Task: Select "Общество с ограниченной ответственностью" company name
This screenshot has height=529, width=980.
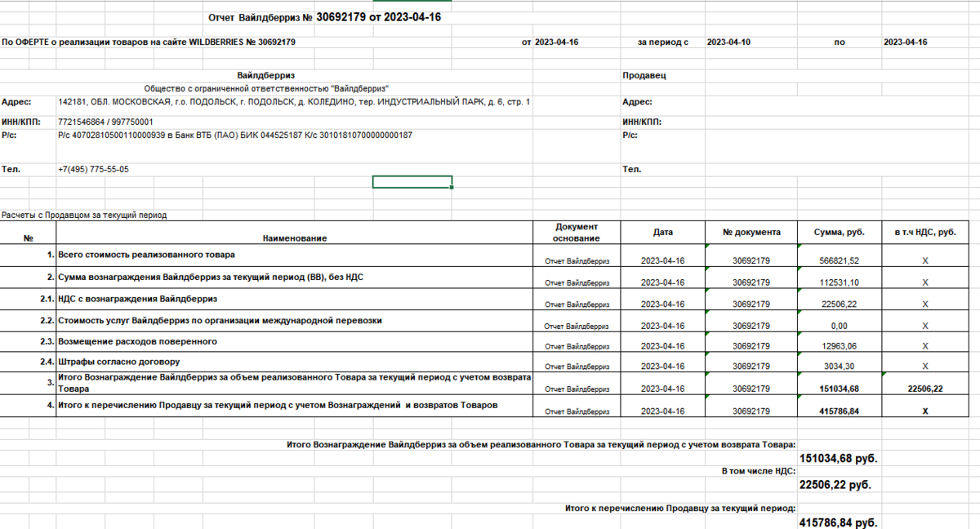Action: pyautogui.click(x=265, y=88)
